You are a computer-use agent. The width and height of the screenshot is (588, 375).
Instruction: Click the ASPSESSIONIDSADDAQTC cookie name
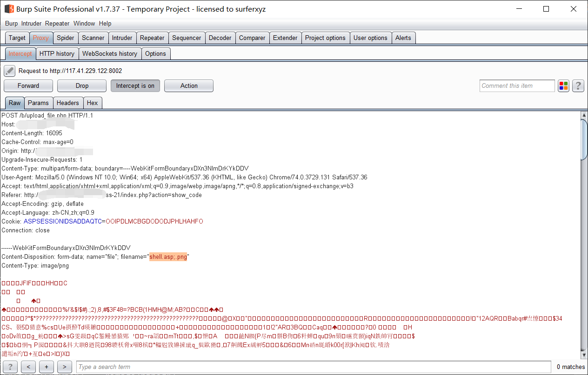coord(62,221)
